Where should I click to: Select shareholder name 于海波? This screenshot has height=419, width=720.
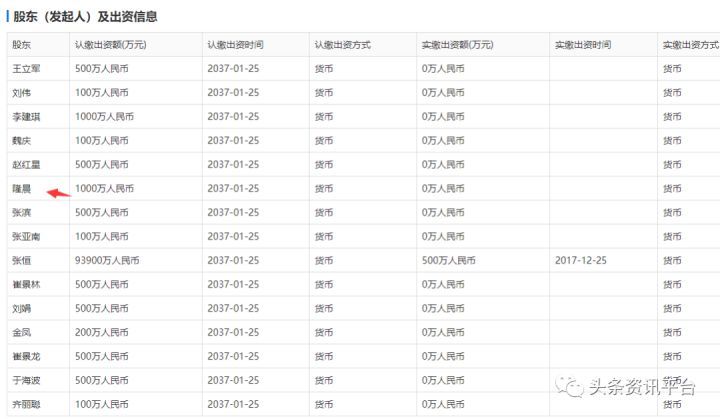(x=26, y=380)
